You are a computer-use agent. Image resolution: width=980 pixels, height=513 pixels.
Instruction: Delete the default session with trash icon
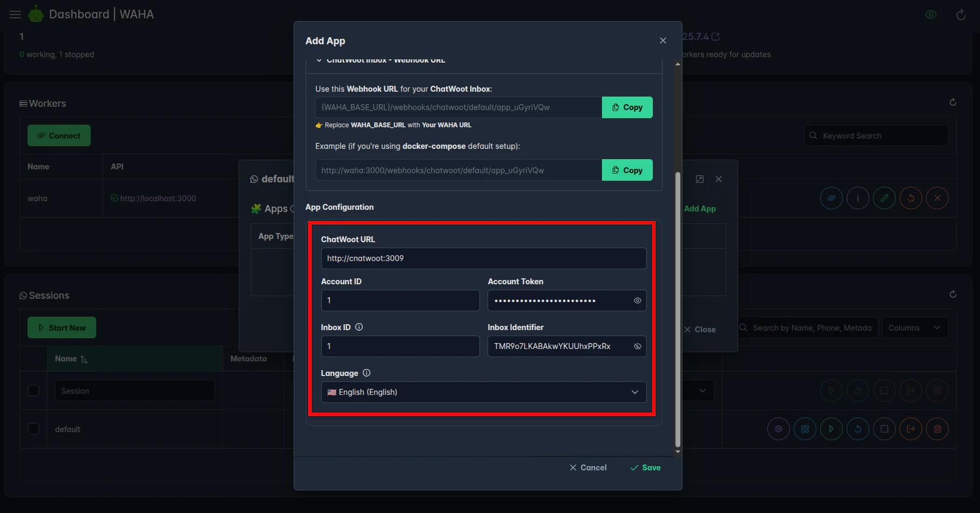[937, 429]
